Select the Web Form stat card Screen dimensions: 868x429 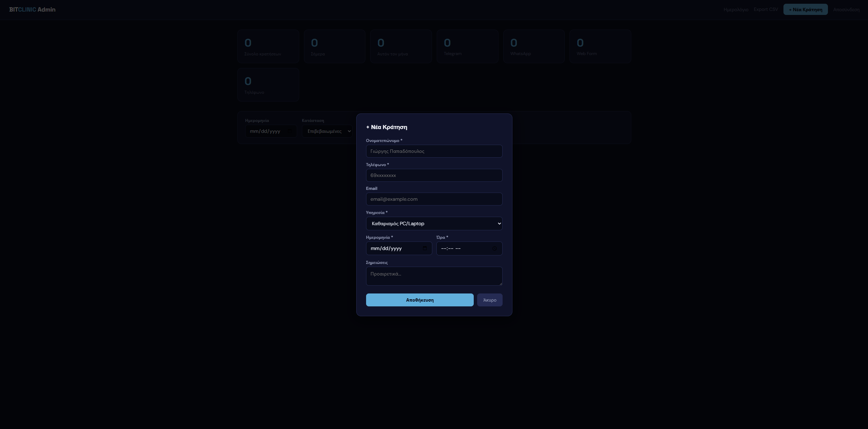[600, 46]
